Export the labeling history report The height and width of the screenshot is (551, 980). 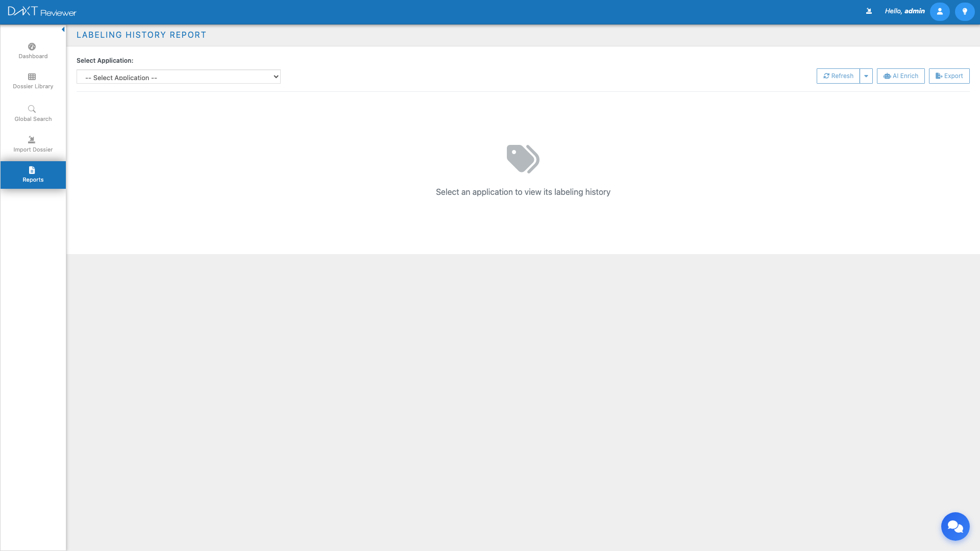pyautogui.click(x=949, y=76)
